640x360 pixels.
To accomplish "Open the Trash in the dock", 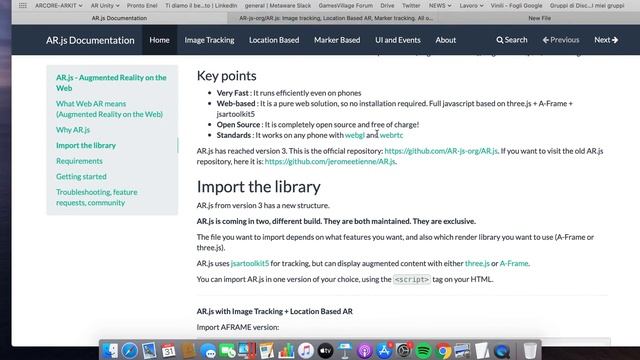I will click(530, 351).
